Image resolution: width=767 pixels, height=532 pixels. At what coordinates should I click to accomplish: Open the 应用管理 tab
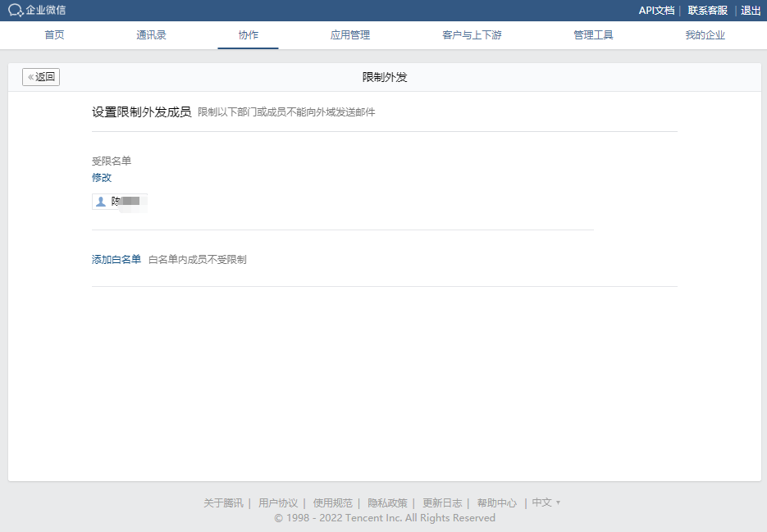click(349, 35)
